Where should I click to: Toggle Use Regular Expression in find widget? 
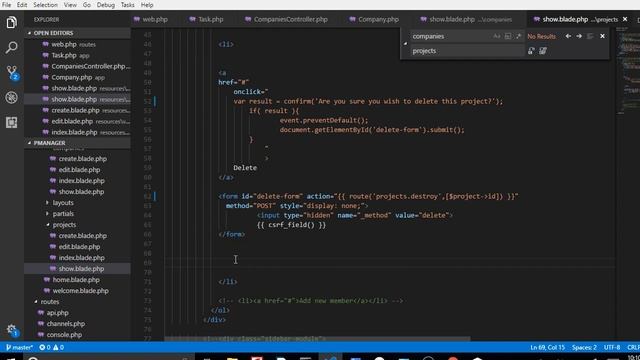(518, 36)
